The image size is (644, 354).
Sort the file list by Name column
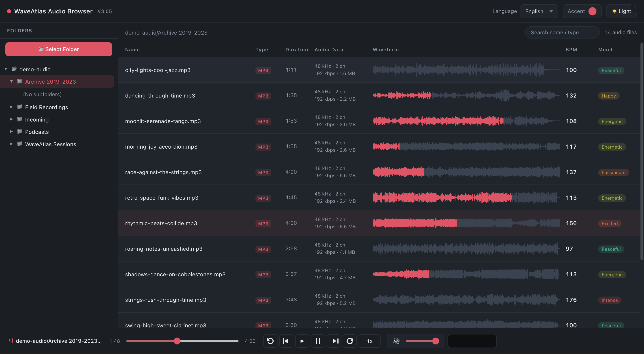133,50
